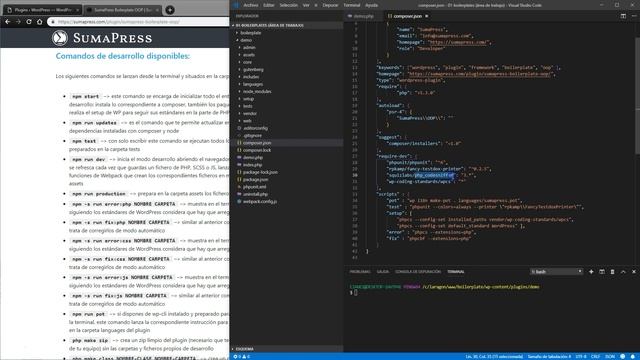640x360 pixels.
Task: Change JSON language mode in status bar
Action: coord(610,356)
